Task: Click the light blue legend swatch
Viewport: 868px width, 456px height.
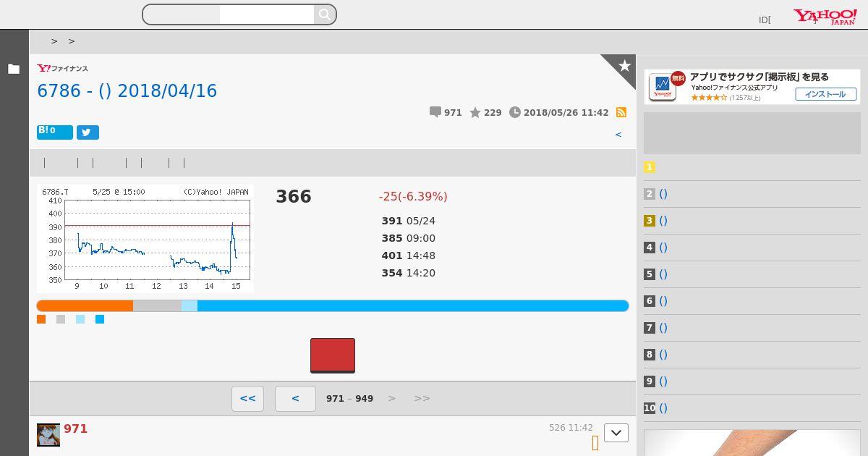Action: [x=80, y=319]
